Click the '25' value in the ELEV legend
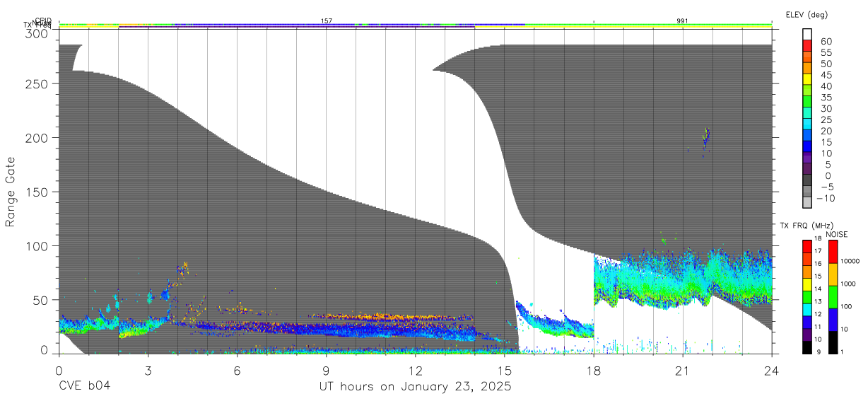 [826, 120]
